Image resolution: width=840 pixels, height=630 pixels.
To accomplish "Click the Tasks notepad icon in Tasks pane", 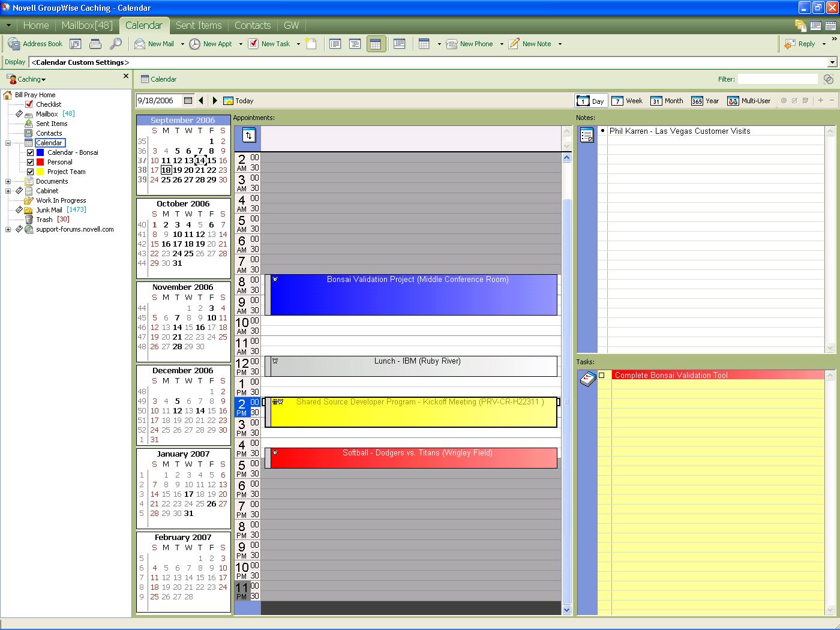I will coord(587,379).
